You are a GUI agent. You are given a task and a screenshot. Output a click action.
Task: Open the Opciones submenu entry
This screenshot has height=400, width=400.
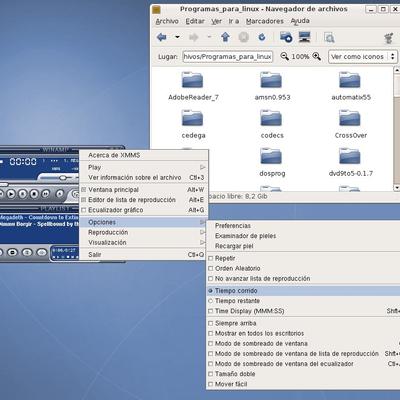pos(143,222)
